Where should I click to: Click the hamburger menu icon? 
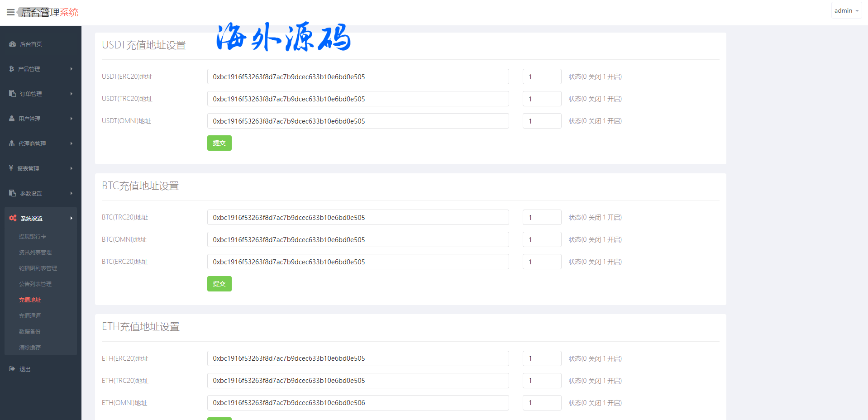pos(10,12)
